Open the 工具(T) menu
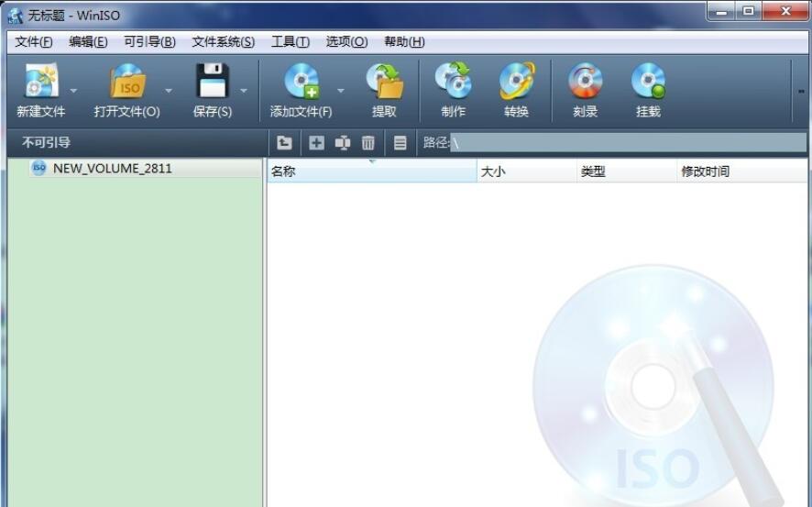The width and height of the screenshot is (812, 507). 291,42
